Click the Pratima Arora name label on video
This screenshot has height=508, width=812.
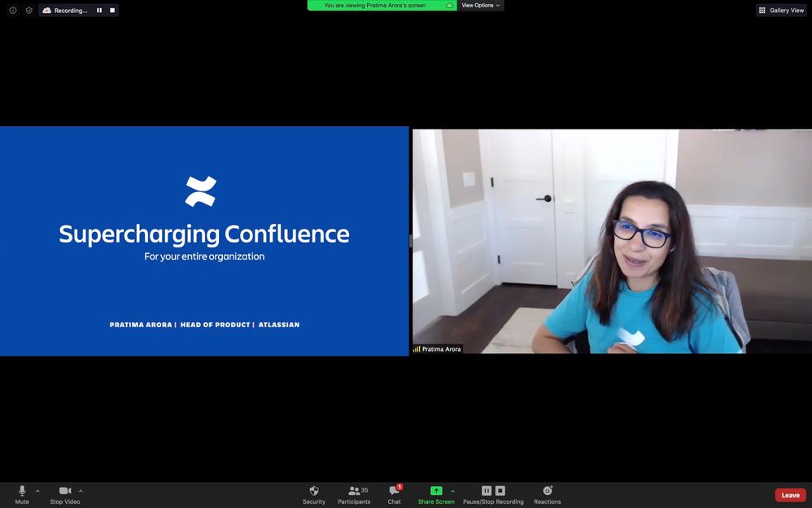[x=441, y=349]
